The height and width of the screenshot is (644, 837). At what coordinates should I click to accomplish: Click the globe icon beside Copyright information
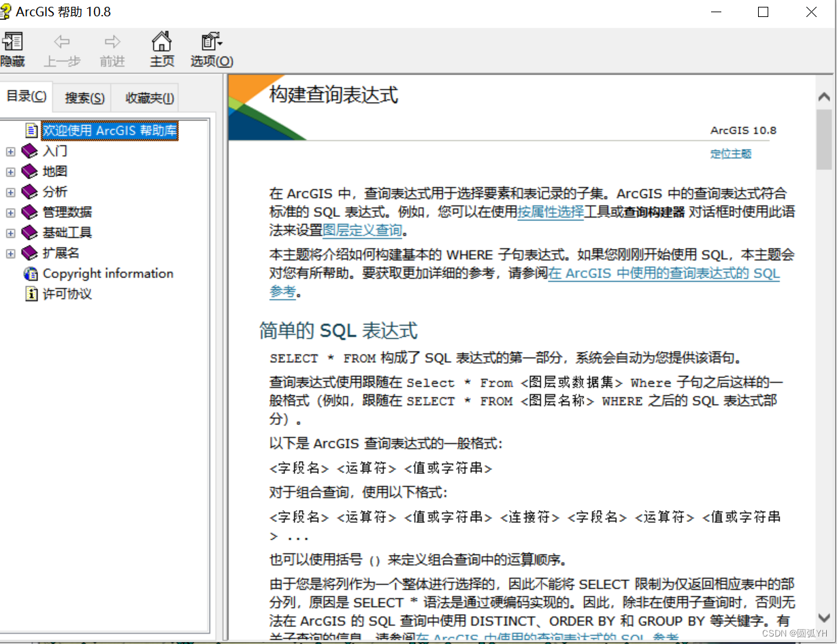tap(31, 273)
